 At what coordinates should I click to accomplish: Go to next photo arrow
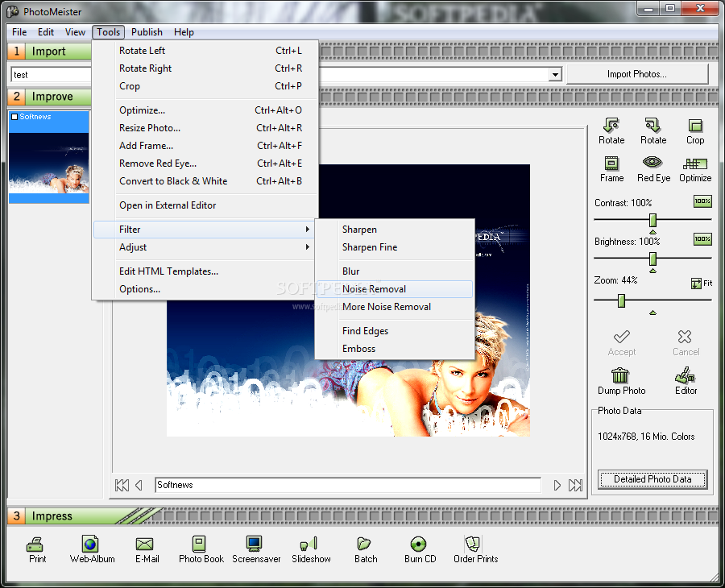click(x=557, y=486)
